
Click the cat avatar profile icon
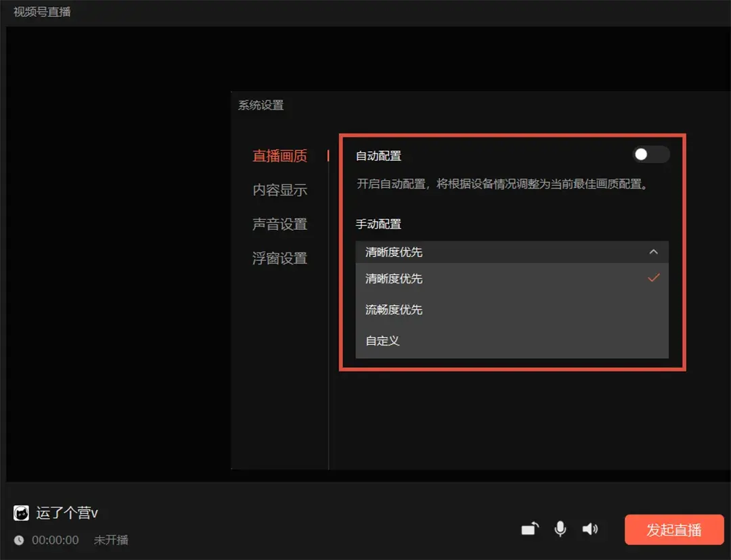21,513
